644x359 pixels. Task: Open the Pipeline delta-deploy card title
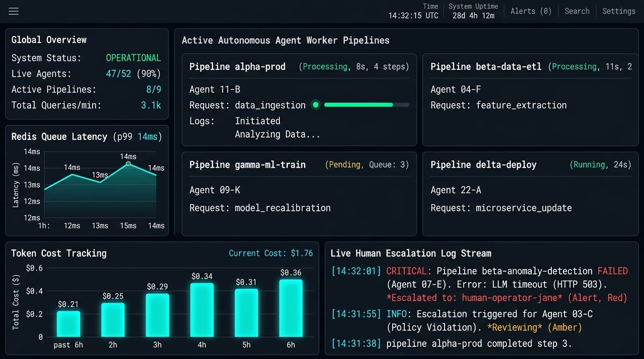tap(483, 165)
